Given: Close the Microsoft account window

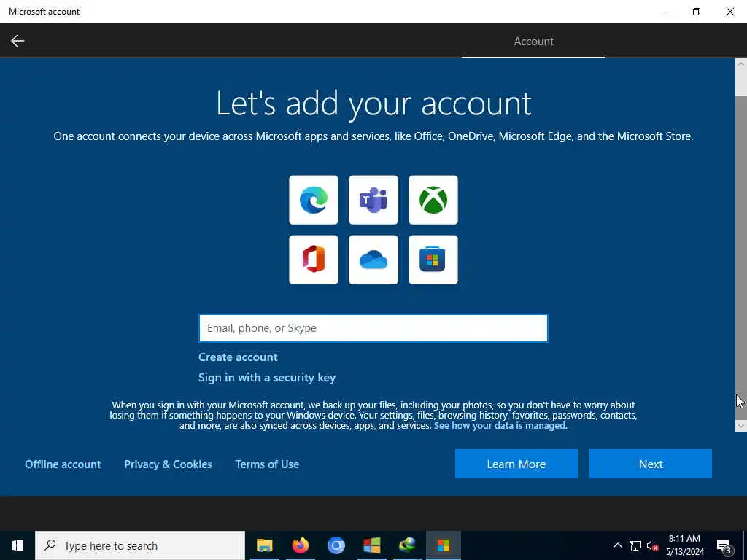Looking at the screenshot, I should click(x=729, y=12).
